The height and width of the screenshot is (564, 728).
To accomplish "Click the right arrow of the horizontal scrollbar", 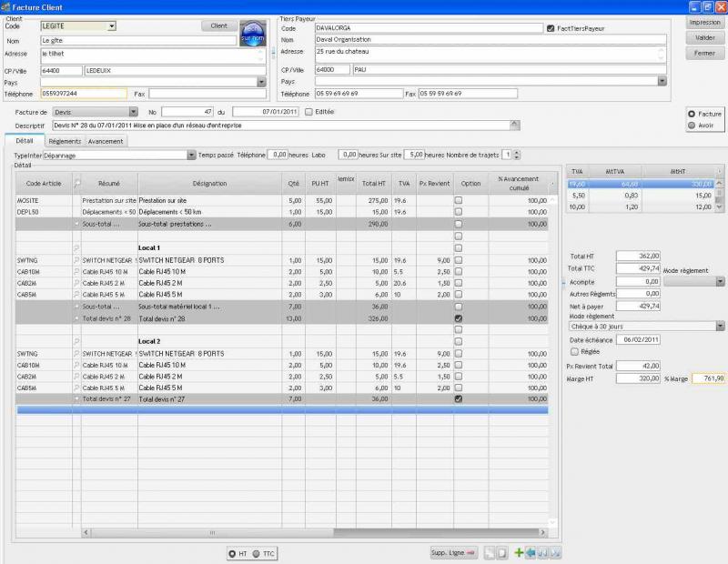I will click(542, 532).
